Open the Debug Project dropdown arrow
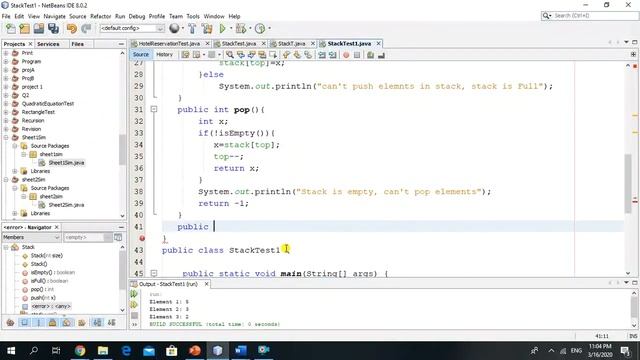Screen dimensions: 640x360 [250, 28]
